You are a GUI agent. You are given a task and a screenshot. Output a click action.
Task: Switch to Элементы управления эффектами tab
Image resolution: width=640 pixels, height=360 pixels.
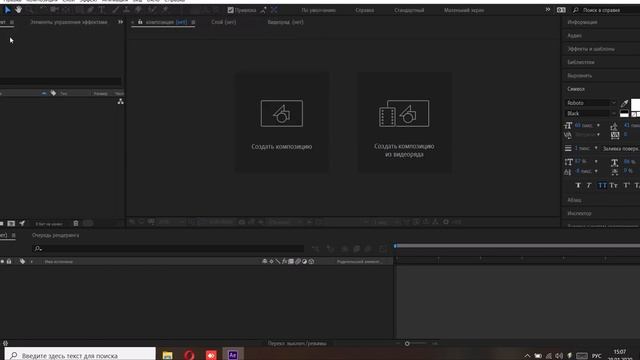[x=69, y=22]
